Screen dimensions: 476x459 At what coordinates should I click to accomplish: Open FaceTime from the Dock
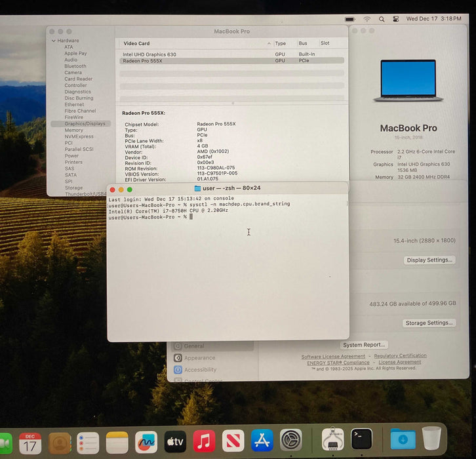pyautogui.click(x=5, y=443)
